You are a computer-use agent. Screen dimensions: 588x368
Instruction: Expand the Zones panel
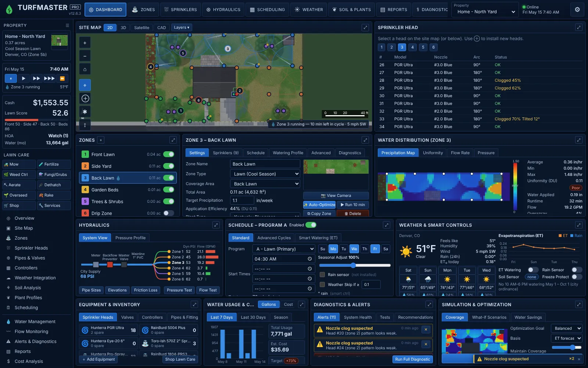coord(173,140)
